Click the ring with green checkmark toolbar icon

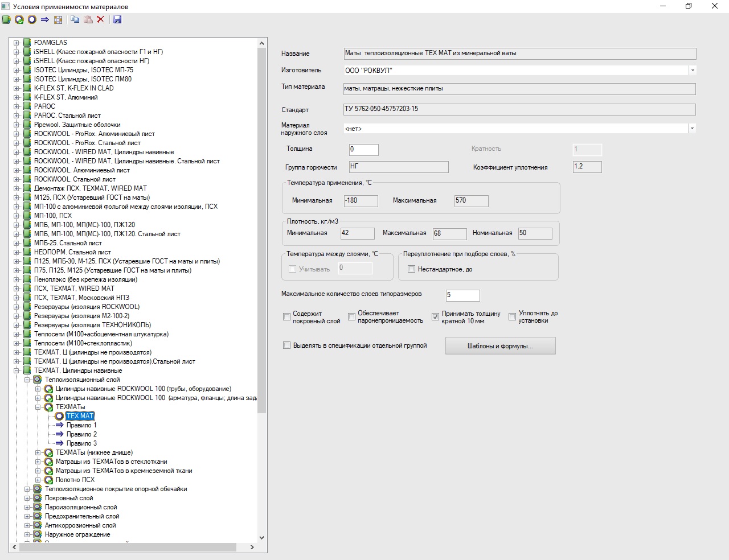(19, 19)
